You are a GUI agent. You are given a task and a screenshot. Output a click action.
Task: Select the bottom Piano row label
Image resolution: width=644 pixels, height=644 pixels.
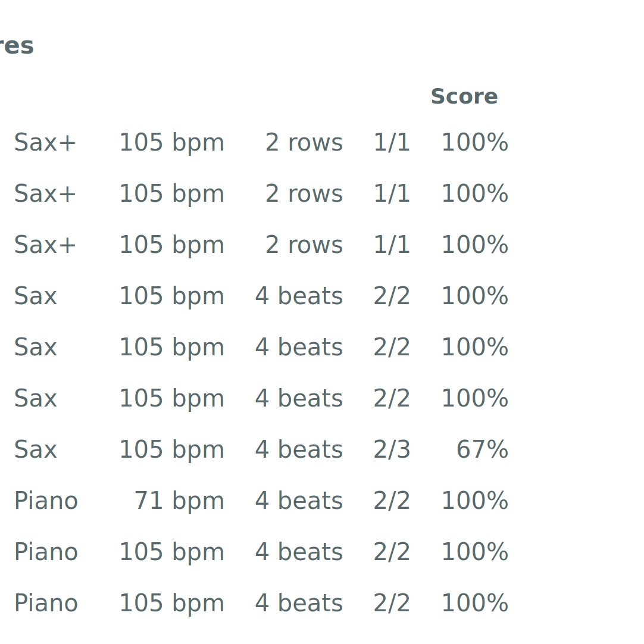46,604
